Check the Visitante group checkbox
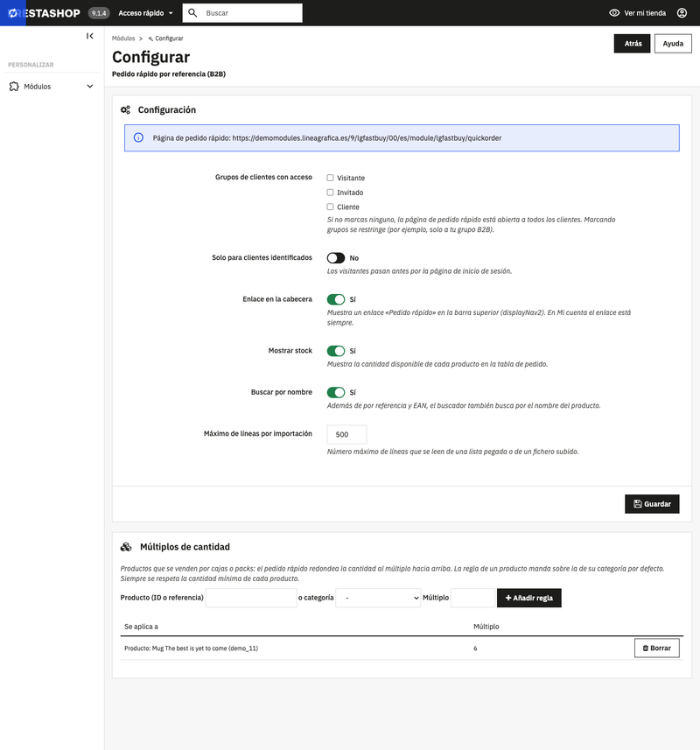Screen dimensions: 700x750 click(330, 178)
